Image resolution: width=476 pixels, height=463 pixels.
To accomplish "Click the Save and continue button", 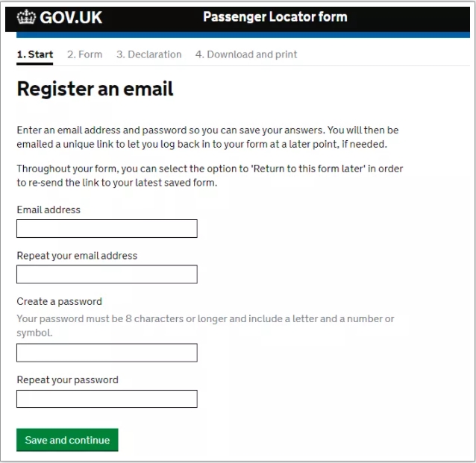I will (67, 440).
